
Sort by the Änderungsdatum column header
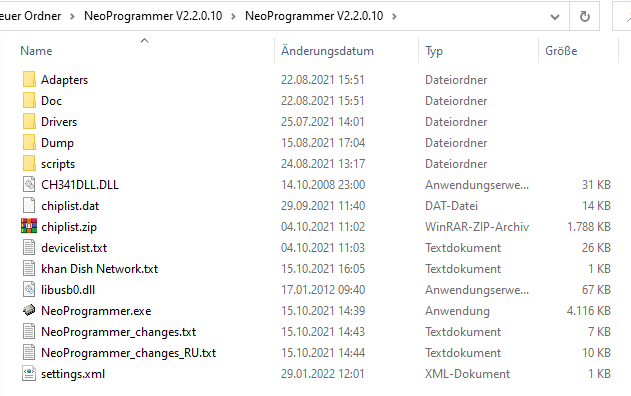point(327,51)
